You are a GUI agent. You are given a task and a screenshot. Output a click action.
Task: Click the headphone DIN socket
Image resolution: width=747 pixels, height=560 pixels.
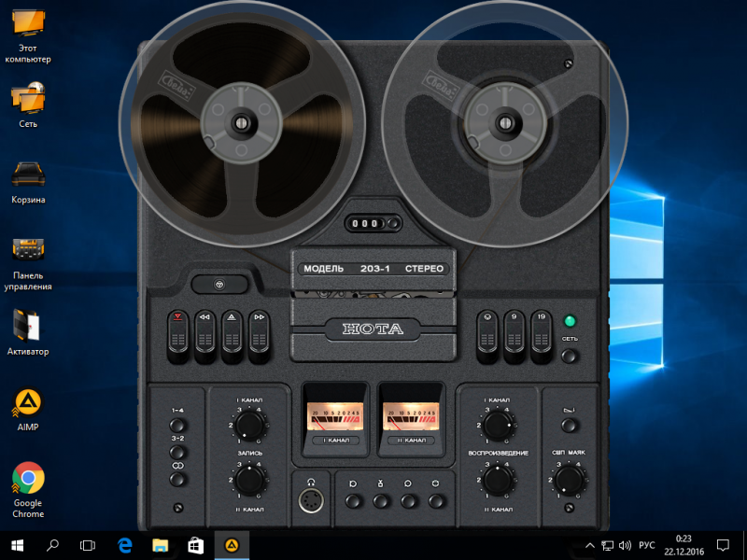pos(311,500)
